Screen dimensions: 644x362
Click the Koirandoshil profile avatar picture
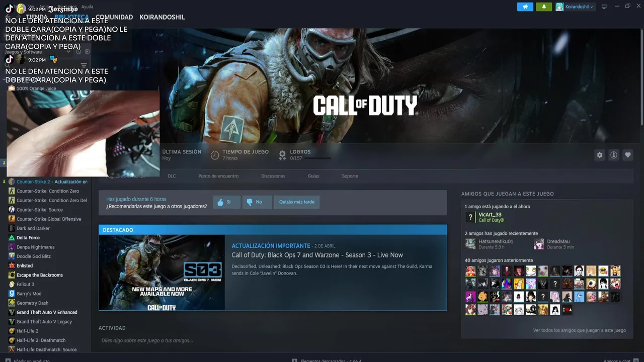point(559,7)
